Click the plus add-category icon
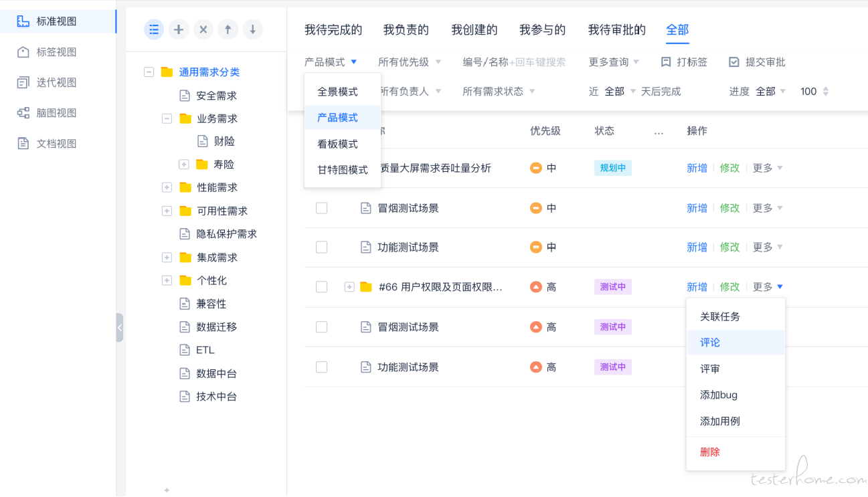The width and height of the screenshot is (868, 497). click(x=178, y=29)
